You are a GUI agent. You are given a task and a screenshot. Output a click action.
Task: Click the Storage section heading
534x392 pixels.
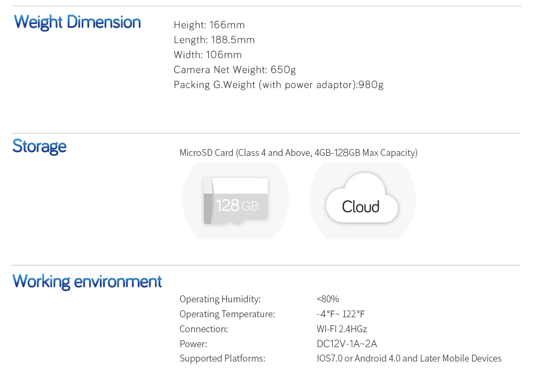point(40,146)
